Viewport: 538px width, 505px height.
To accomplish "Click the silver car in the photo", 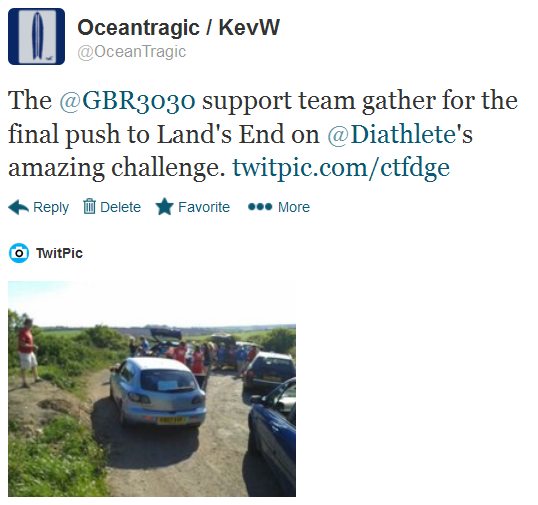I will (158, 391).
